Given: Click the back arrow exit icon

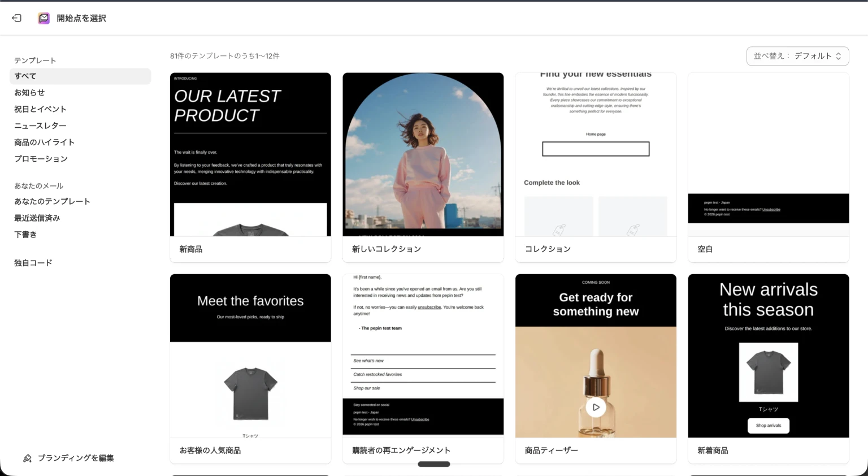Looking at the screenshot, I should coord(16,18).
